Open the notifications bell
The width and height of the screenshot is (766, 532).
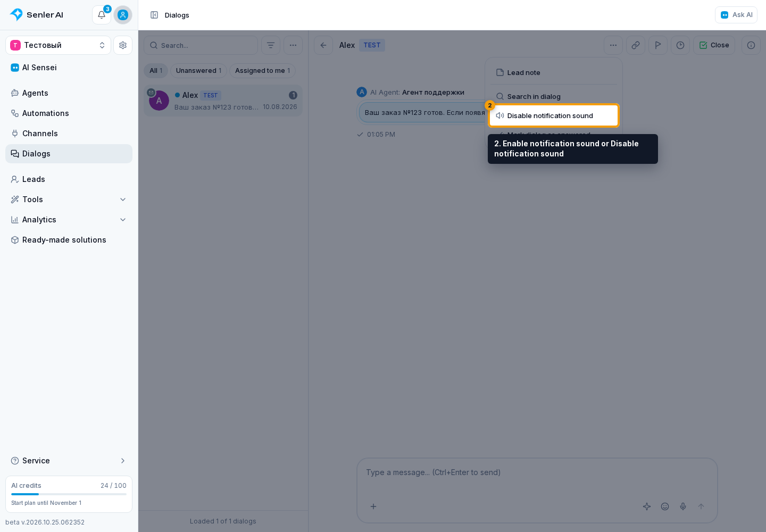(x=102, y=15)
